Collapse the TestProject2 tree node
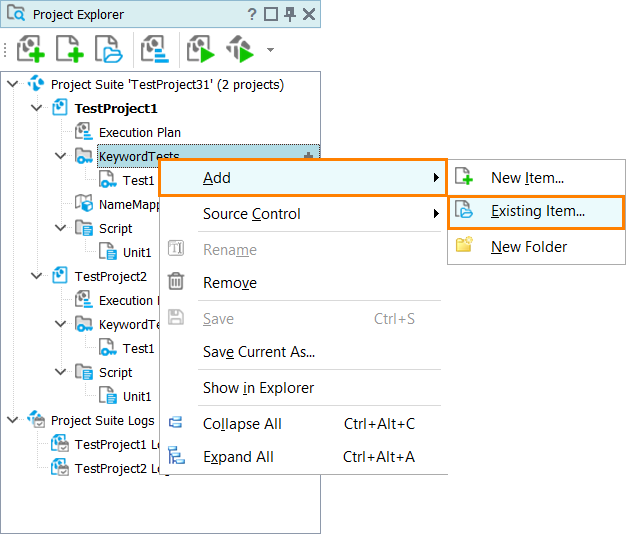This screenshot has width=626, height=534. pos(37,276)
